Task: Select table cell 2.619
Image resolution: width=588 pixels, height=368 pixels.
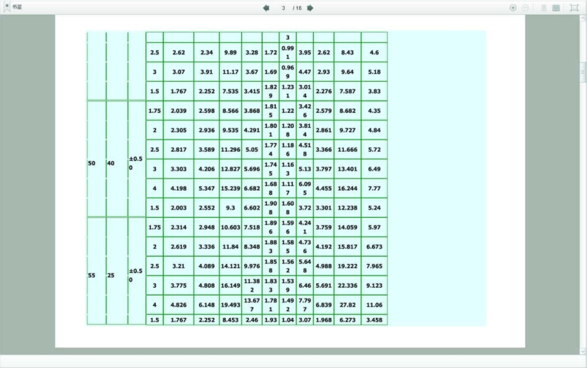Action: click(x=178, y=247)
